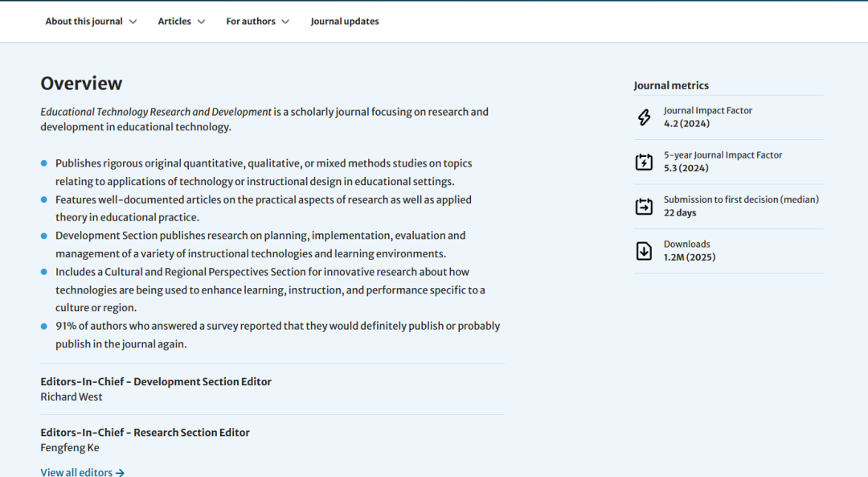The width and height of the screenshot is (868, 477).
Task: Select the 22 days median decision value
Action: coord(680,213)
